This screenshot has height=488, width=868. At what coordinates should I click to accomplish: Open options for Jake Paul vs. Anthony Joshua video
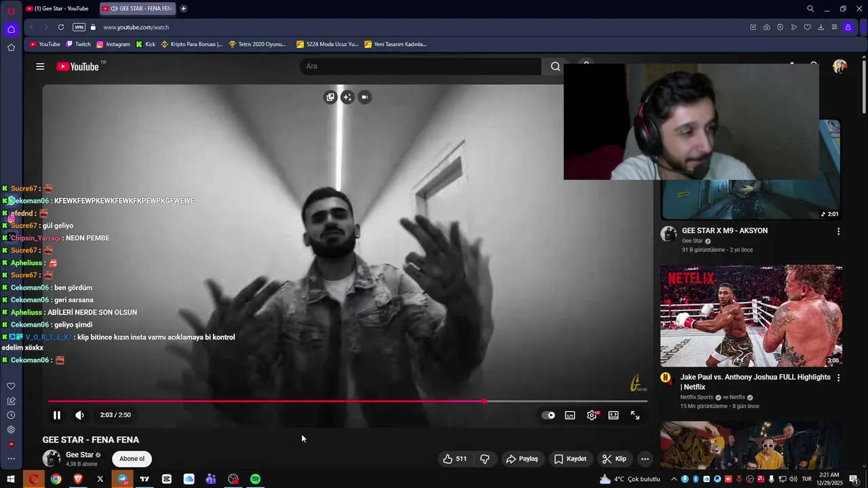click(x=838, y=378)
